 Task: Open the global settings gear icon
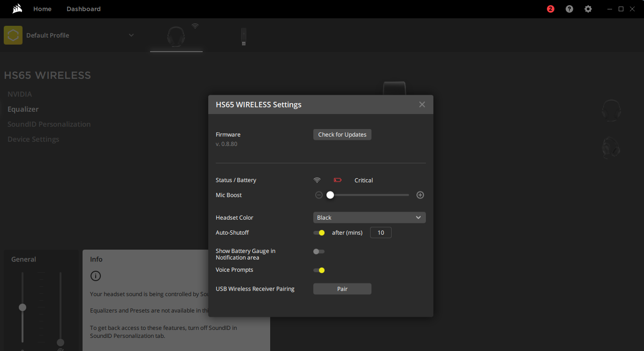(588, 9)
